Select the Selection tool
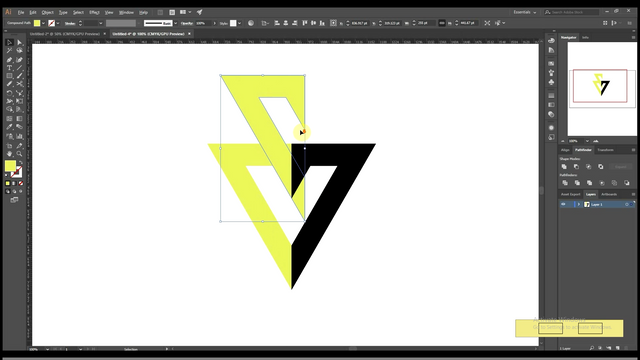This screenshot has width=640, height=360. point(9,42)
